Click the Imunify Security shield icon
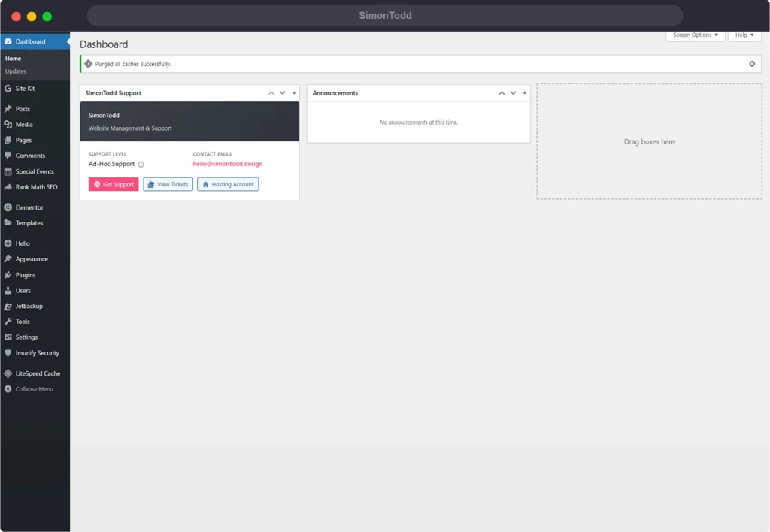The height and width of the screenshot is (532, 770). (x=8, y=353)
